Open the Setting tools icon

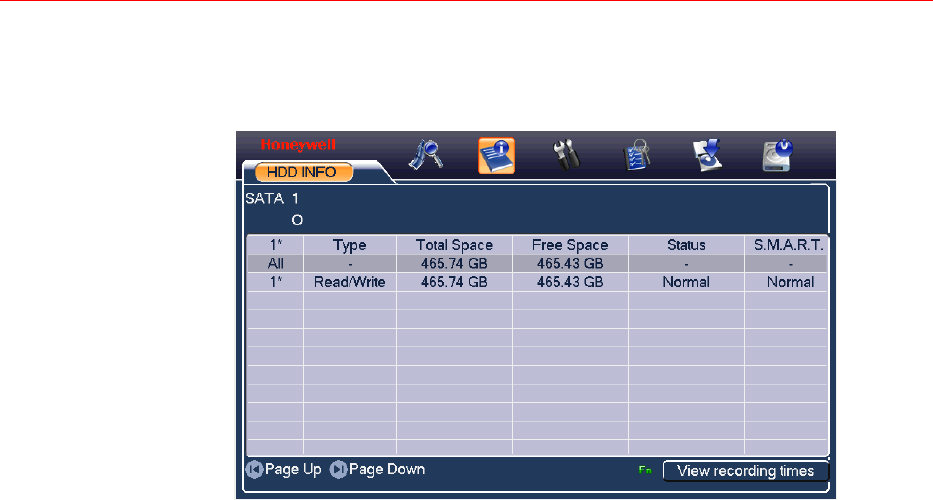coord(566,155)
